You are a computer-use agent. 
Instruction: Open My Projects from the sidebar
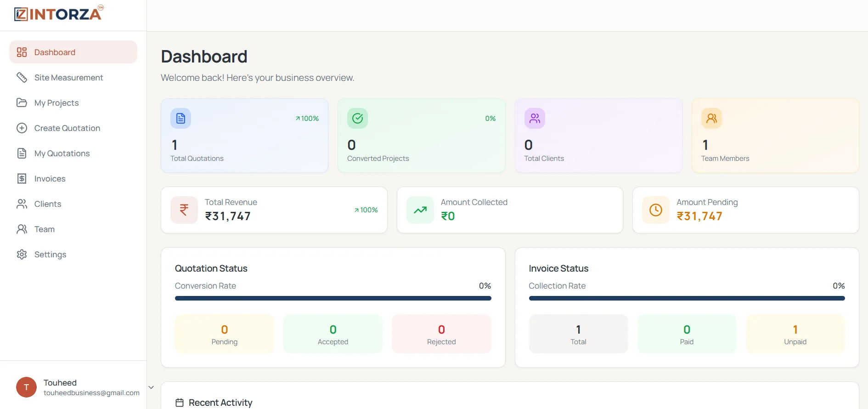(x=73, y=102)
